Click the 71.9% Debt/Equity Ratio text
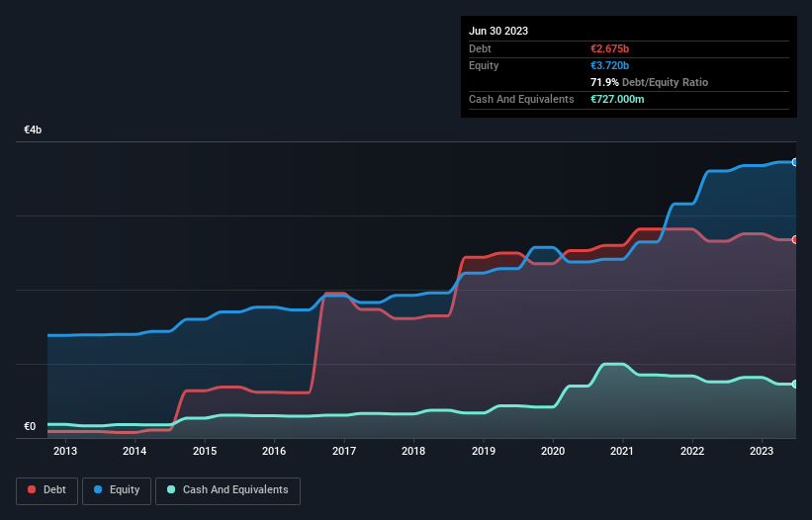The image size is (812, 520). (649, 82)
